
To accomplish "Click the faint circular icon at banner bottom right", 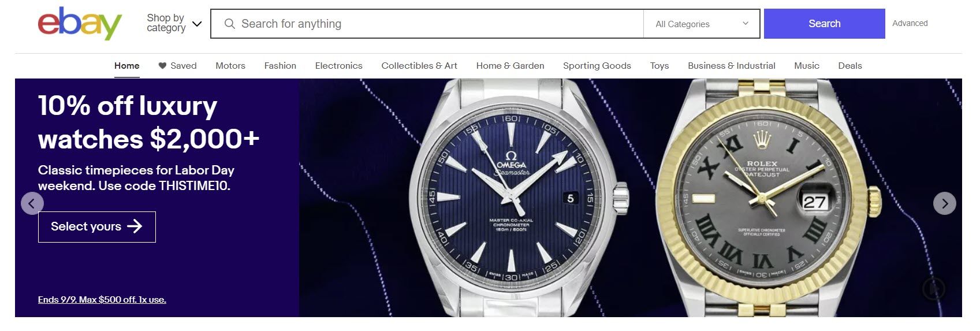I will pyautogui.click(x=934, y=288).
